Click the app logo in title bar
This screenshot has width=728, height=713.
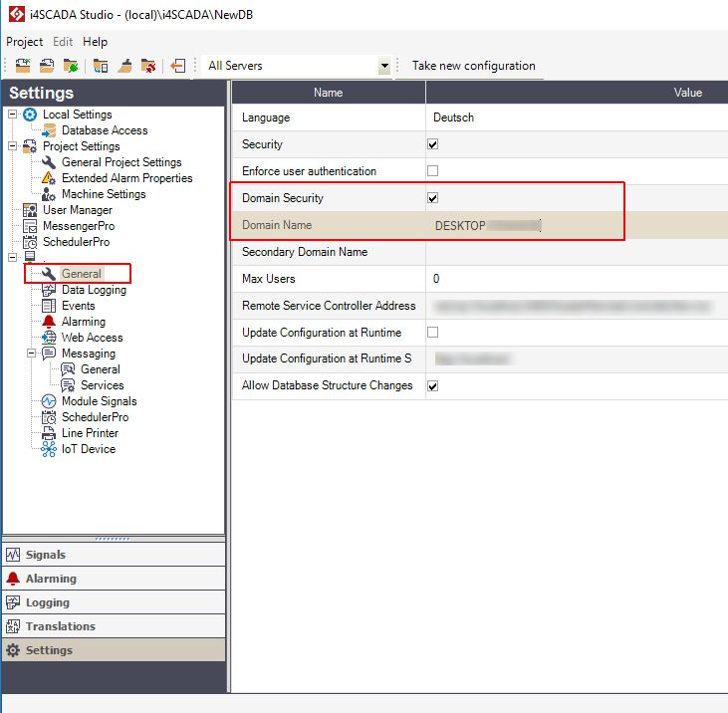tap(17, 14)
